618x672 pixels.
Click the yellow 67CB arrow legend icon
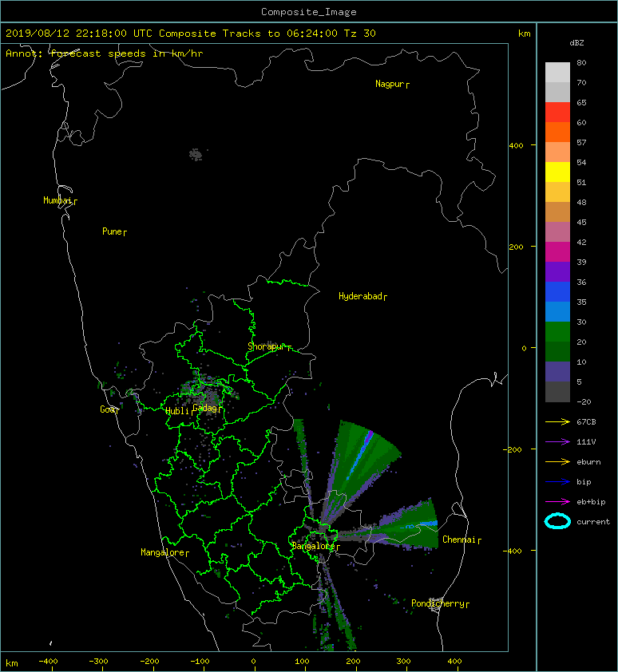pos(557,421)
